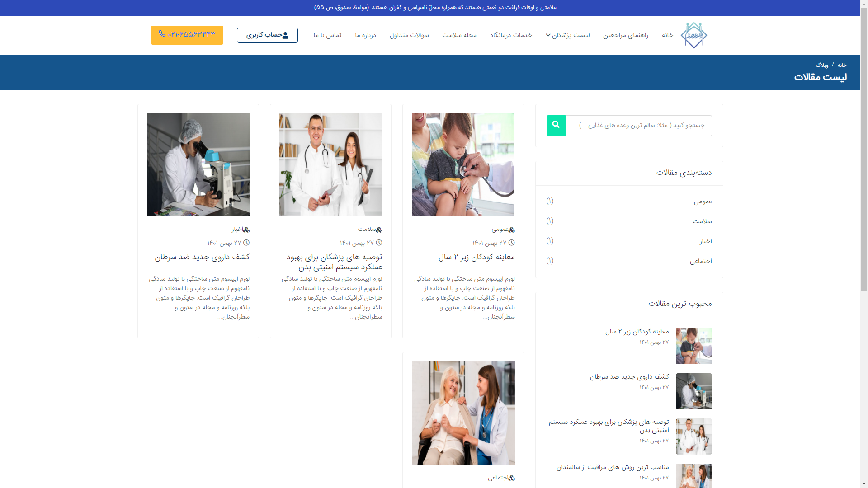The height and width of the screenshot is (488, 868).
Task: Click the اجتماعی category label on the fourth card
Action: coord(498,478)
